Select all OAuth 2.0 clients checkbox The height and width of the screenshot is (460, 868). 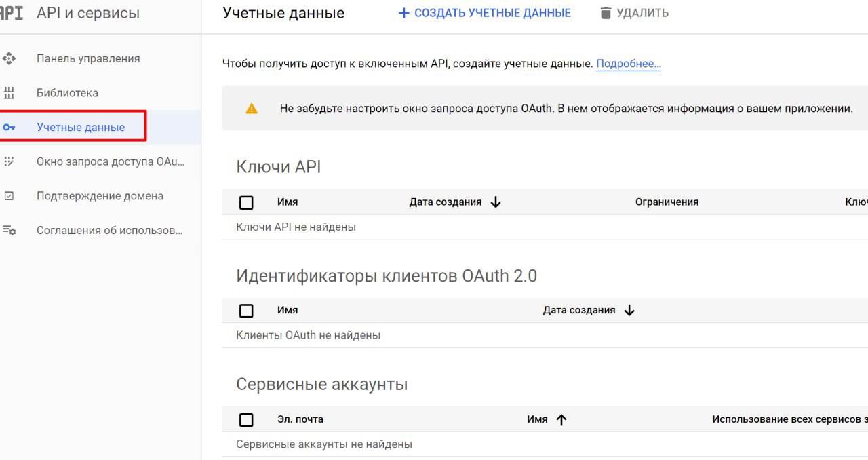point(247,311)
